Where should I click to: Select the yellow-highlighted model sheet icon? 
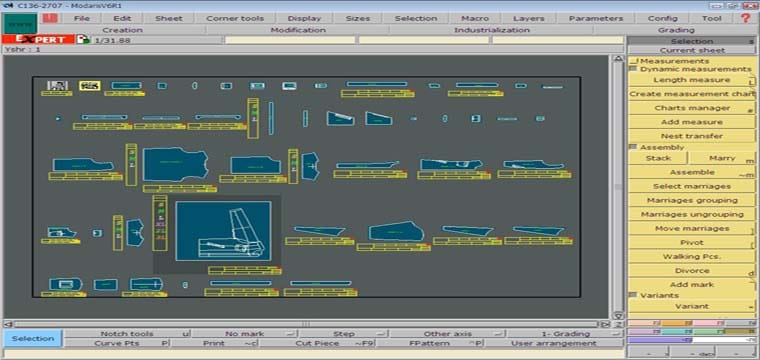point(90,86)
